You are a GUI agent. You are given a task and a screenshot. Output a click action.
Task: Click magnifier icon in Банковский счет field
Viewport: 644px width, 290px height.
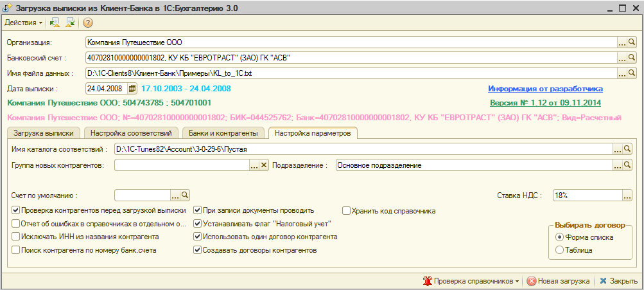631,58
